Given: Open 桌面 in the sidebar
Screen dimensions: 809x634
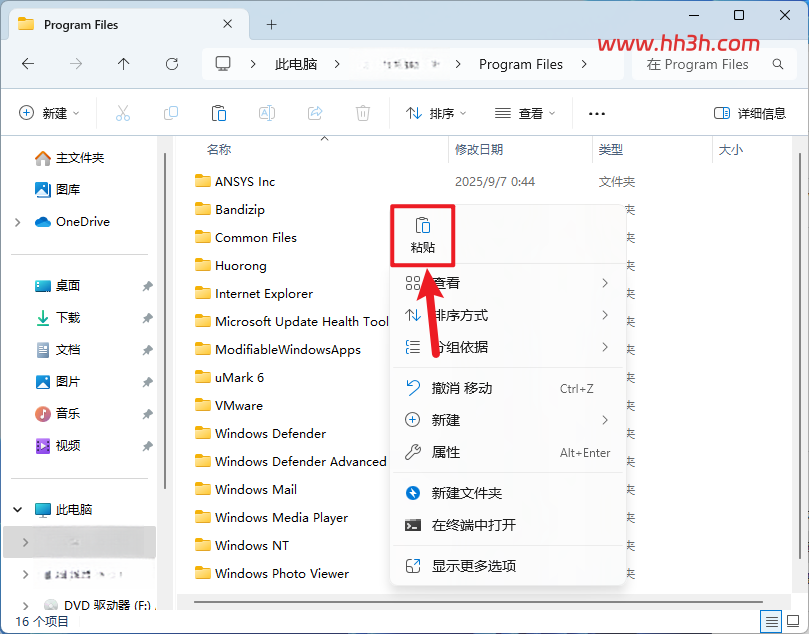Looking at the screenshot, I should point(57,286).
